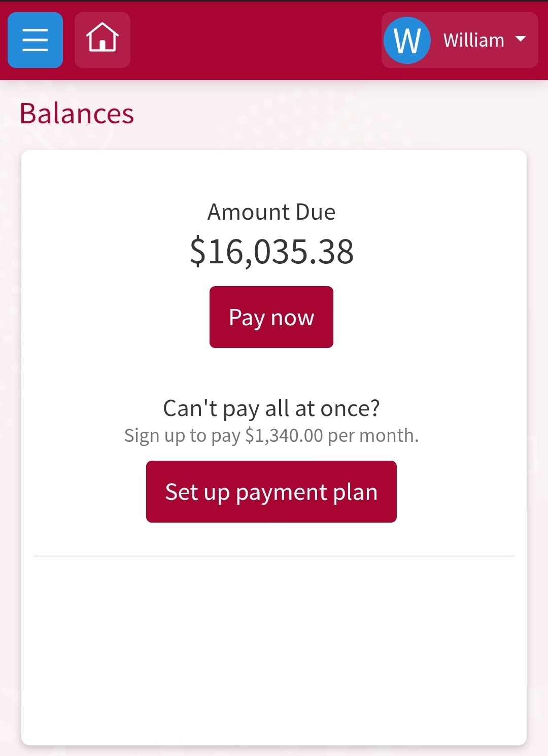Click the "Balances" page heading
548x756 pixels.
77,113
